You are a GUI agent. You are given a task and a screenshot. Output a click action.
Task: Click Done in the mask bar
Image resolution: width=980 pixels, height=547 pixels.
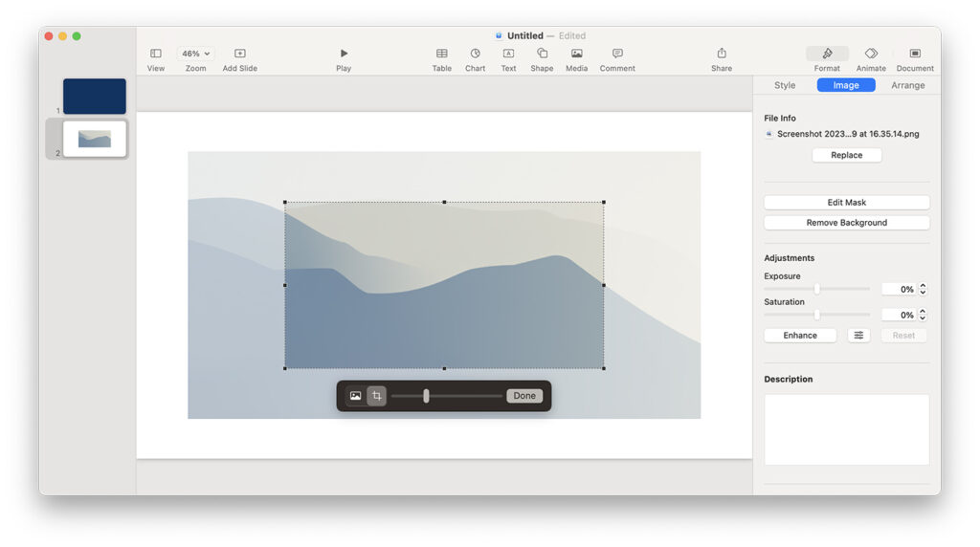coord(524,396)
